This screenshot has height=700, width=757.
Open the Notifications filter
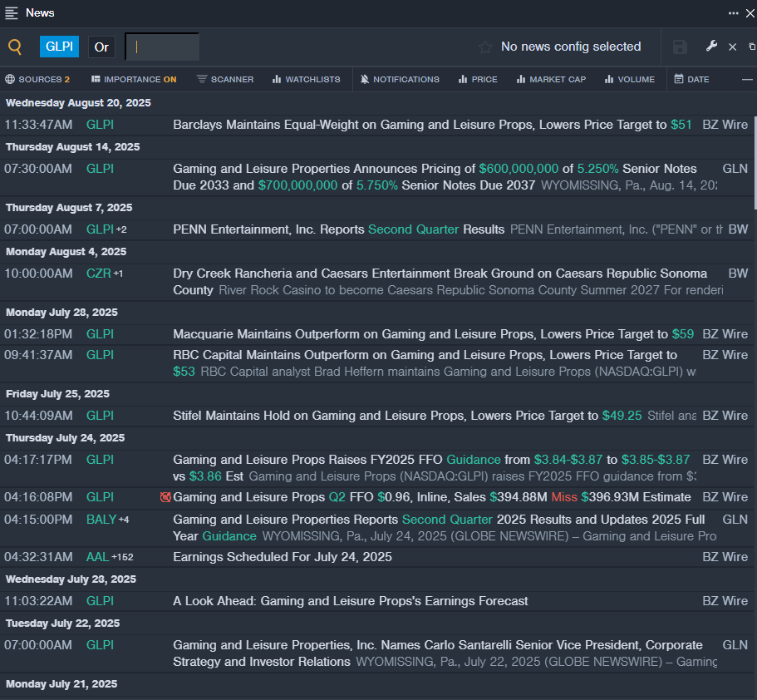pos(400,79)
